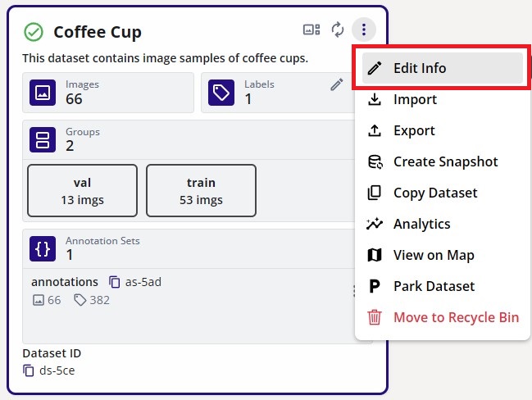Click the refresh dataset icon
This screenshot has width=532, height=400.
pyautogui.click(x=338, y=30)
